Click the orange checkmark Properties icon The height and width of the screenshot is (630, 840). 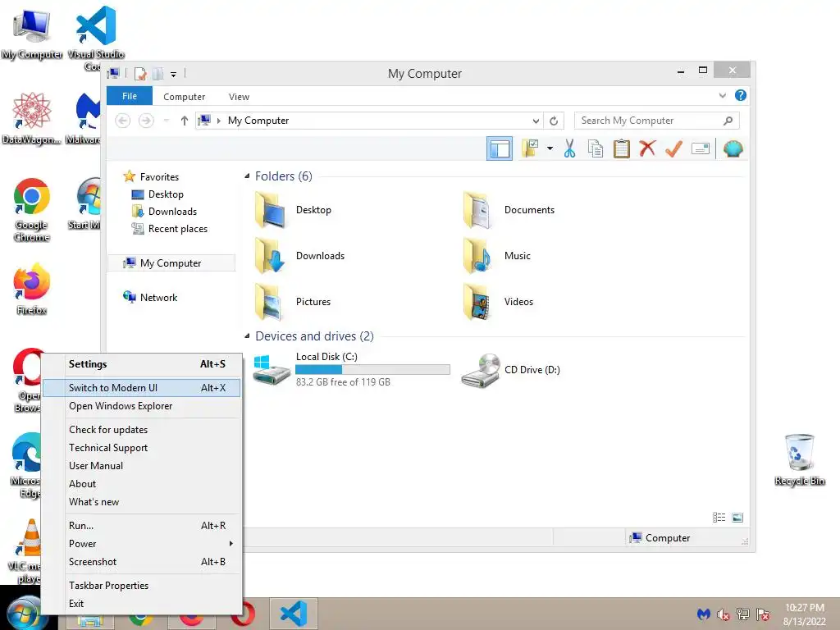point(673,148)
